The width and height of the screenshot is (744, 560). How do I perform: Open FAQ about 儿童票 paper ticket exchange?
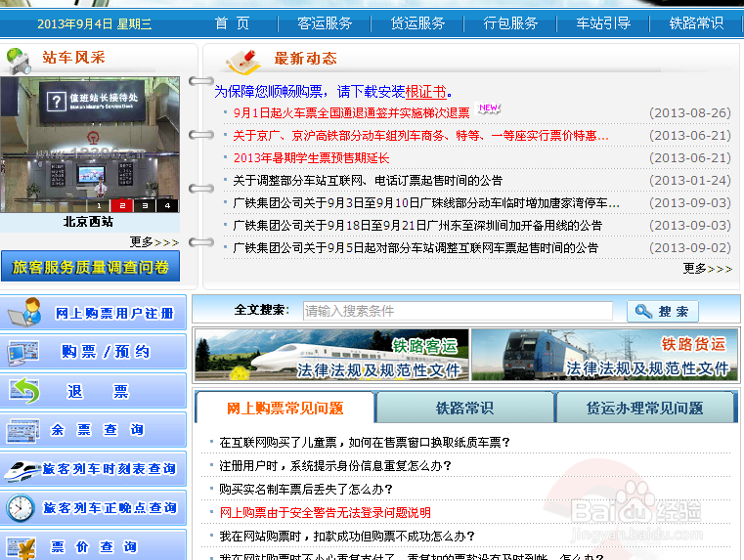click(x=365, y=443)
